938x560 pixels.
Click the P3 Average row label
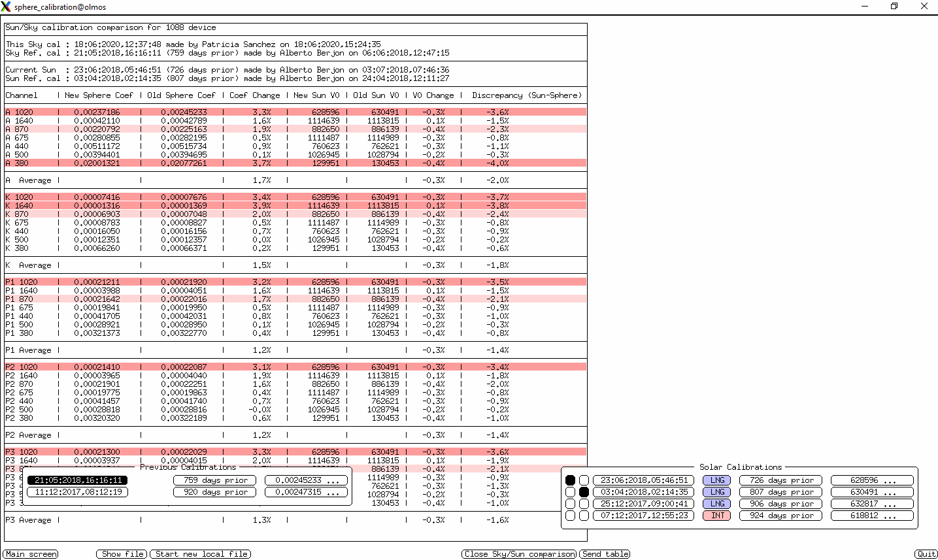coord(28,520)
